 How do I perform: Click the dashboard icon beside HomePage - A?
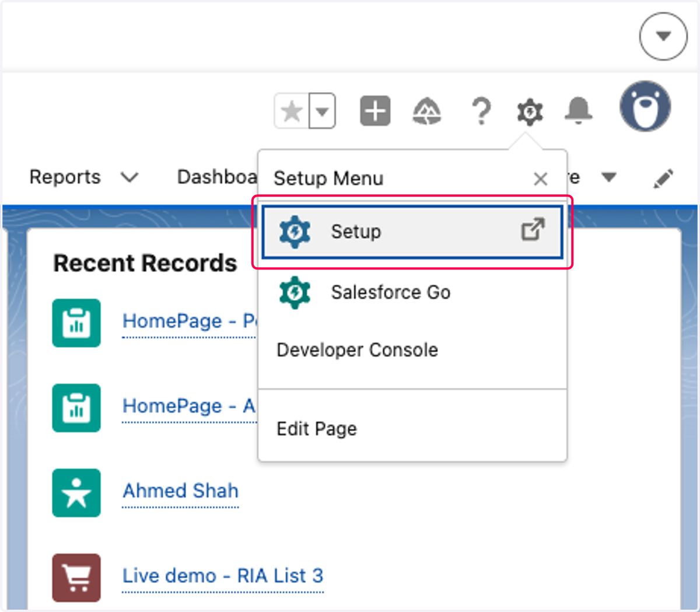click(76, 408)
